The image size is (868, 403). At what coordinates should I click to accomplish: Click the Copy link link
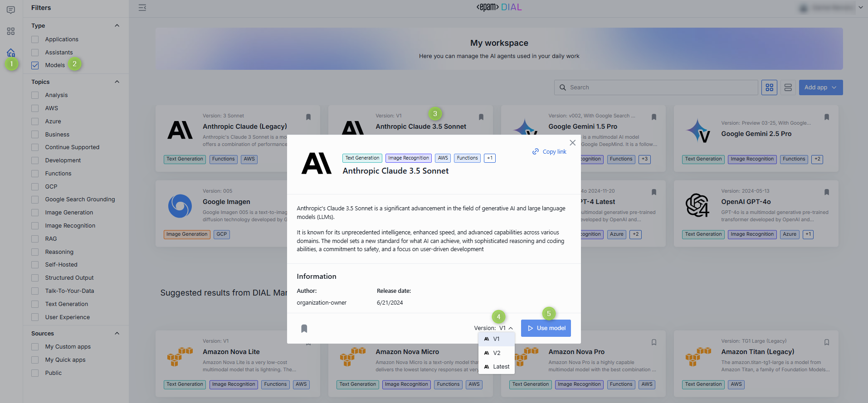tap(555, 152)
